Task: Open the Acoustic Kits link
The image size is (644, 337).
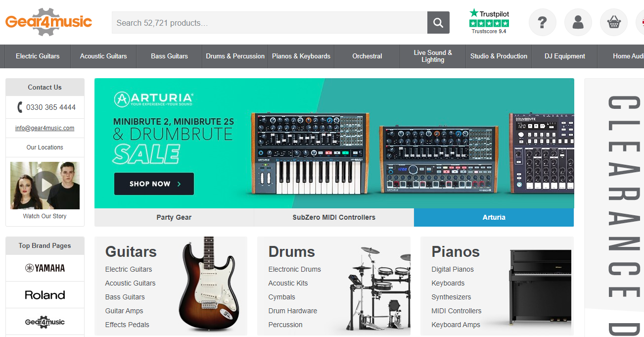Action: [288, 283]
